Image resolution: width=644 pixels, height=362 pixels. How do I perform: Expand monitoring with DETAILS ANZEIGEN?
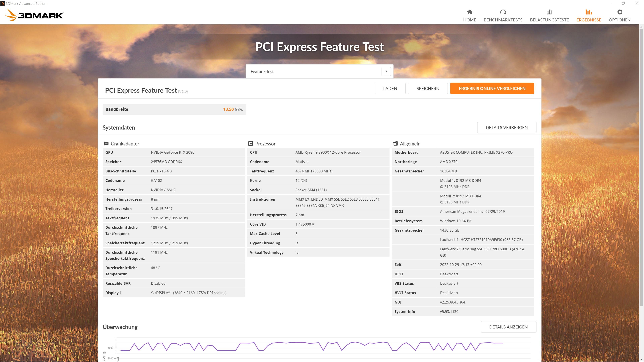(x=508, y=327)
